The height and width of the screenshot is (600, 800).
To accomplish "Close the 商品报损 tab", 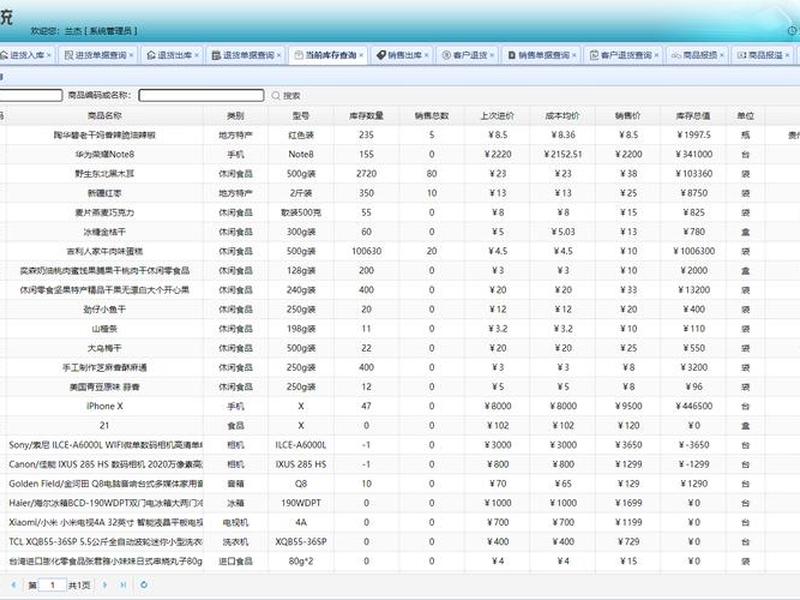I will click(721, 55).
